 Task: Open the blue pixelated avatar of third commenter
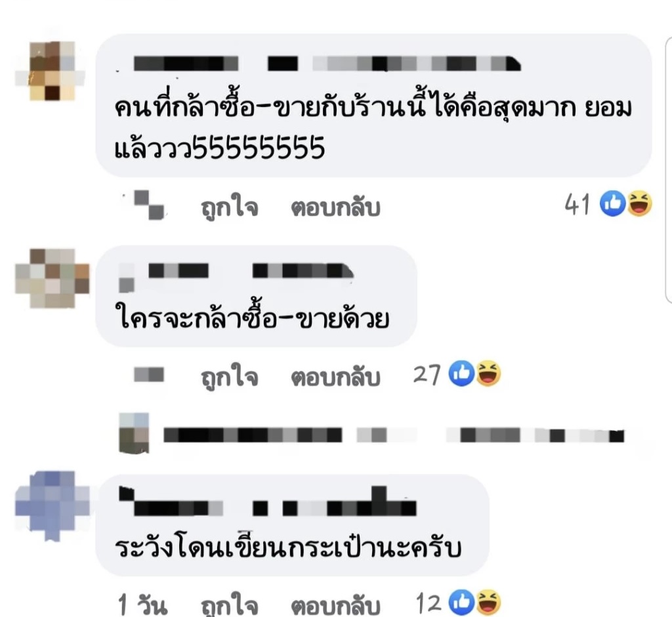52,506
